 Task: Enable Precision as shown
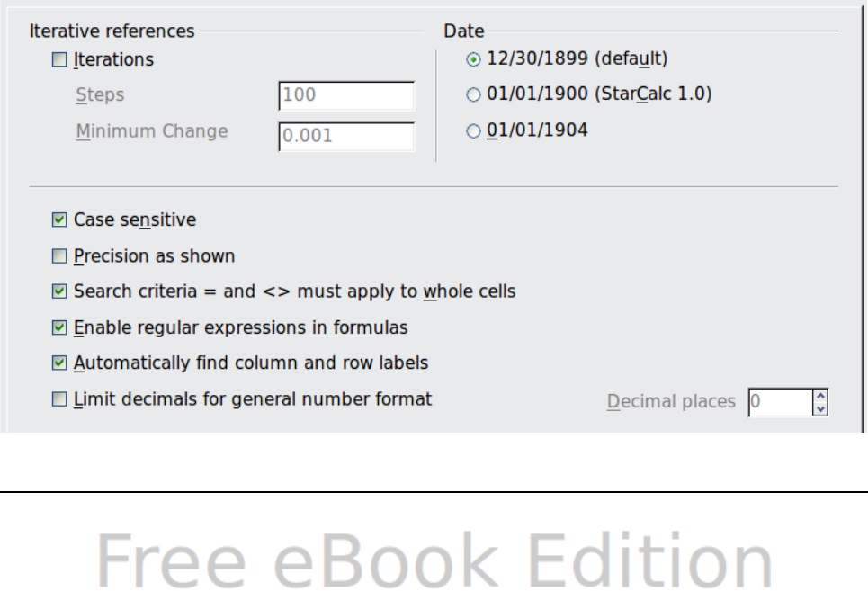[x=59, y=256]
